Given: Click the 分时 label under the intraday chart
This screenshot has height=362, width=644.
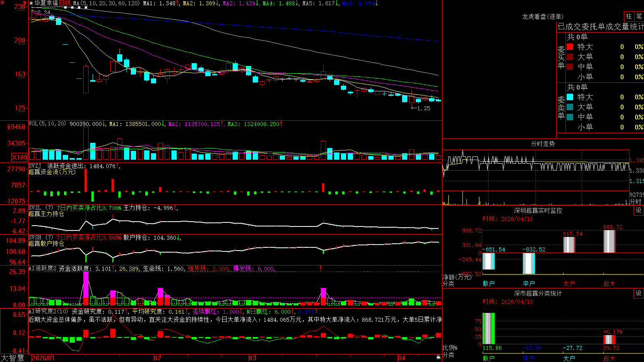Looking at the screenshot, I should 636,202.
